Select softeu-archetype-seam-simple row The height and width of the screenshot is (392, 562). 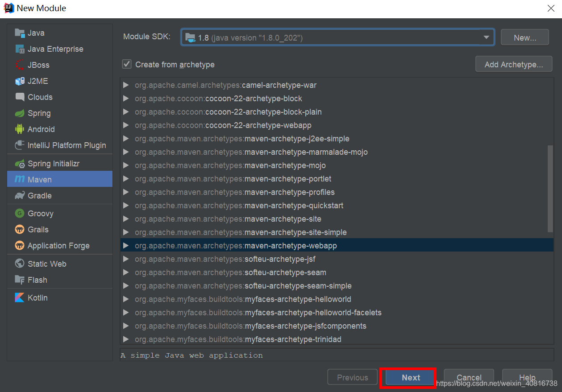337,286
